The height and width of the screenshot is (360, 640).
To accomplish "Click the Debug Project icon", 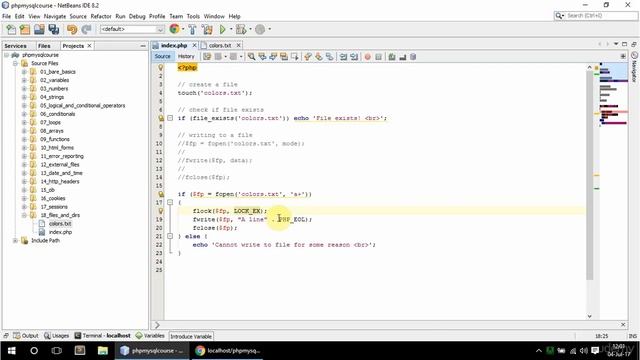I will [x=241, y=29].
